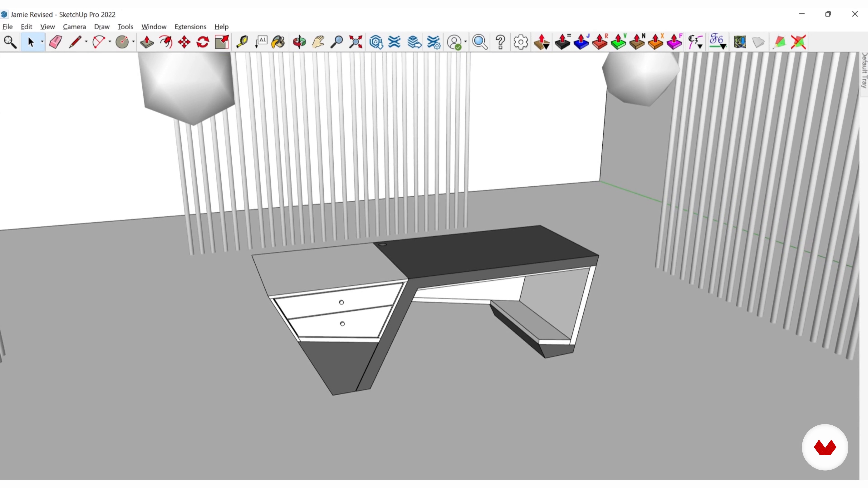Activate the Paint Bucket tool
The image size is (868, 488).
point(278,42)
